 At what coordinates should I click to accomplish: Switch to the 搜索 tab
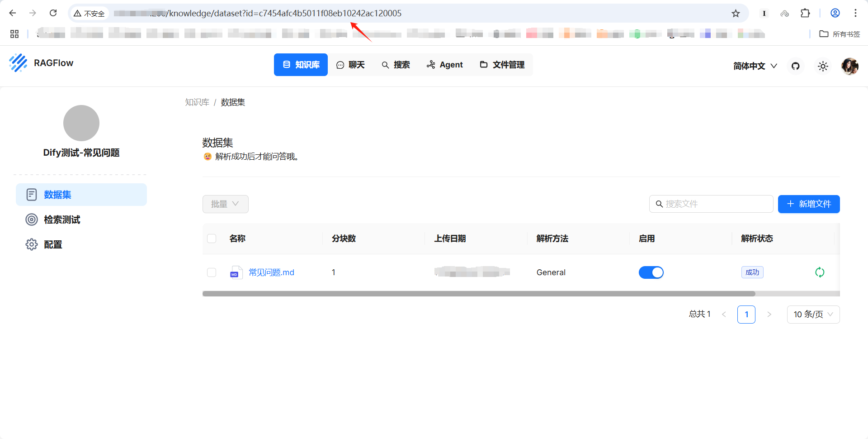(396, 65)
